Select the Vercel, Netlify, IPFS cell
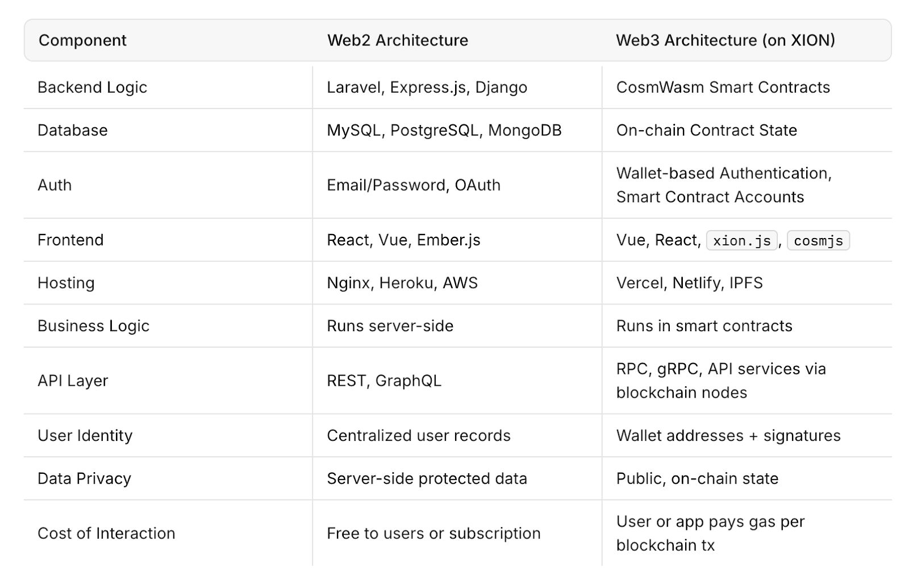 coord(689,283)
